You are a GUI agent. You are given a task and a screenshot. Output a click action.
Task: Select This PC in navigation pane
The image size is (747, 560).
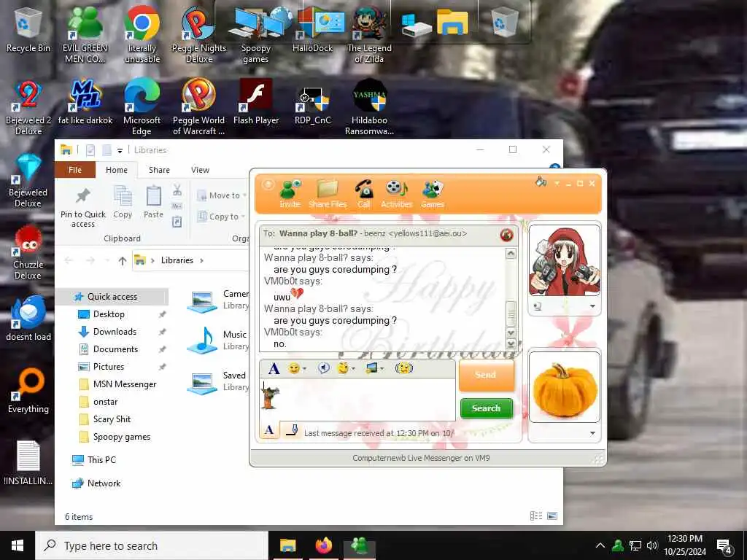[x=101, y=460]
